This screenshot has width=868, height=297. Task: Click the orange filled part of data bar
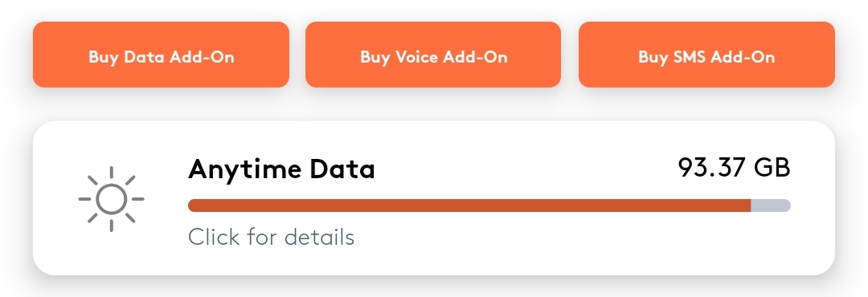pyautogui.click(x=469, y=205)
